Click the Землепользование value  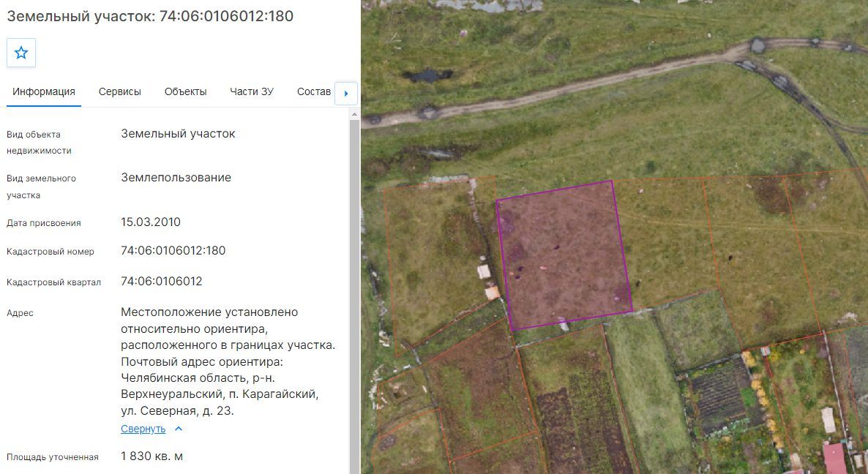point(176,178)
